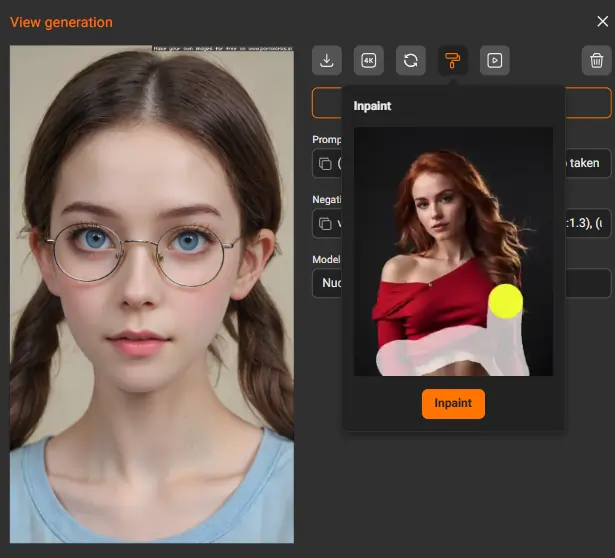
Task: Delete the generation with trash icon
Action: click(596, 60)
